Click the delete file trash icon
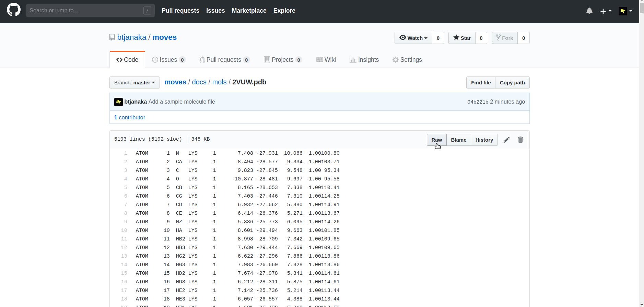 click(520, 140)
